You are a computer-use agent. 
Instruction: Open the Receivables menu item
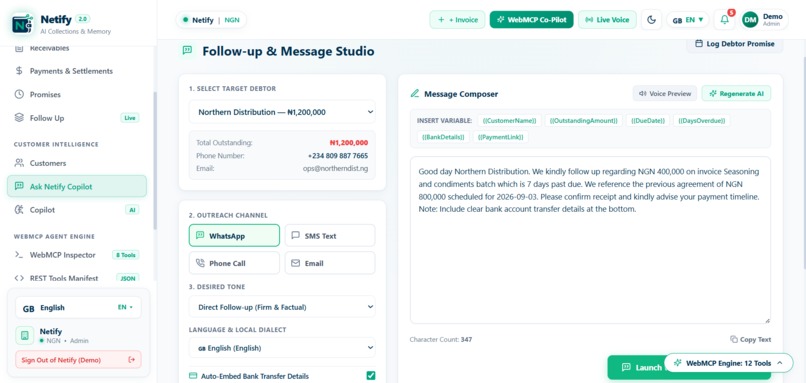click(x=77, y=49)
